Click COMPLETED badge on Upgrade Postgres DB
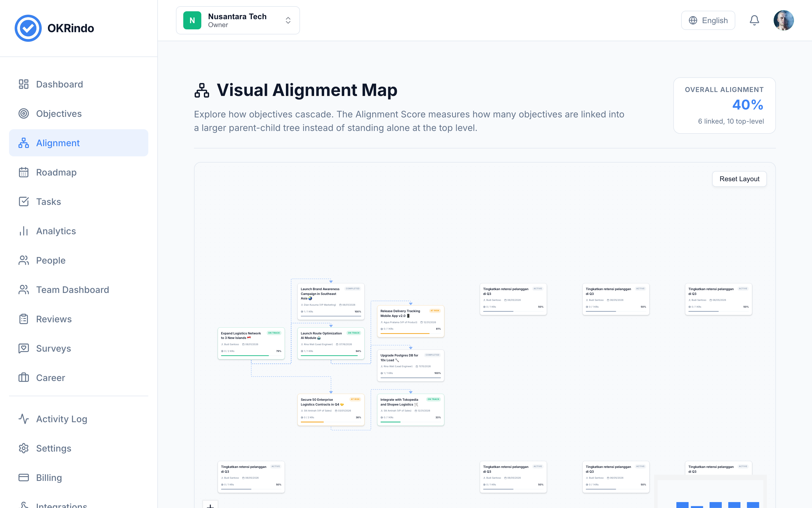This screenshot has width=812, height=508. [432, 355]
